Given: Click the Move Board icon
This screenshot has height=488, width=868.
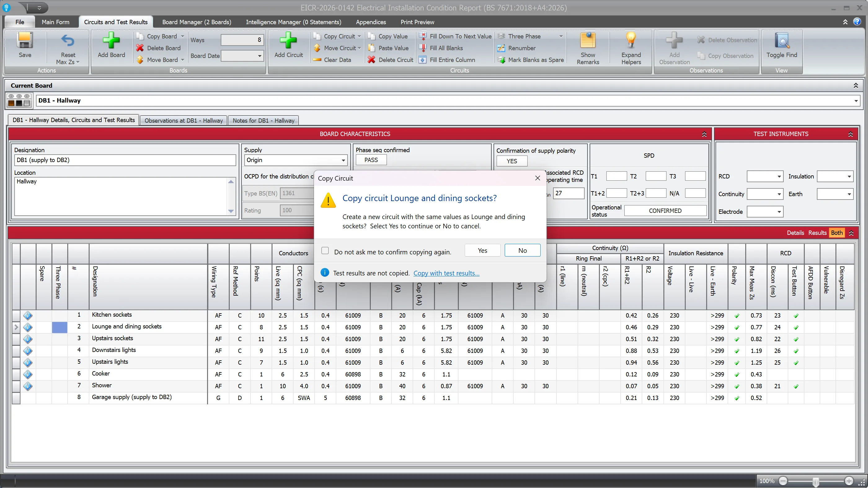Looking at the screenshot, I should [140, 59].
